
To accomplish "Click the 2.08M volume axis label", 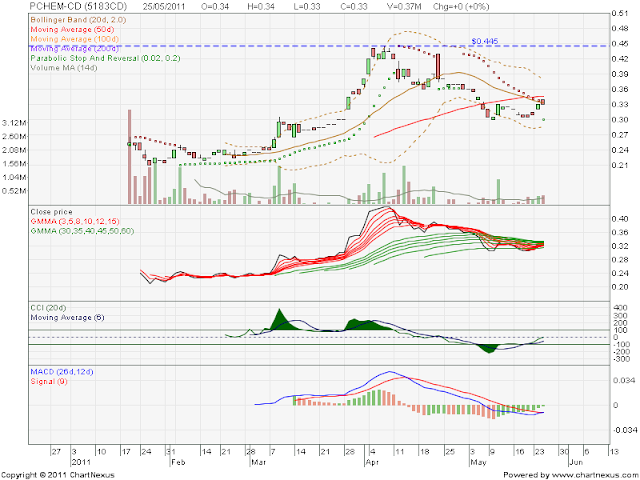I will click(14, 150).
